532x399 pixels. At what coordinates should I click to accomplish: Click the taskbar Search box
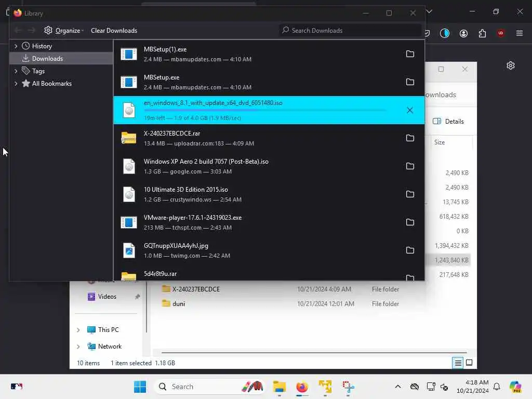click(x=210, y=387)
